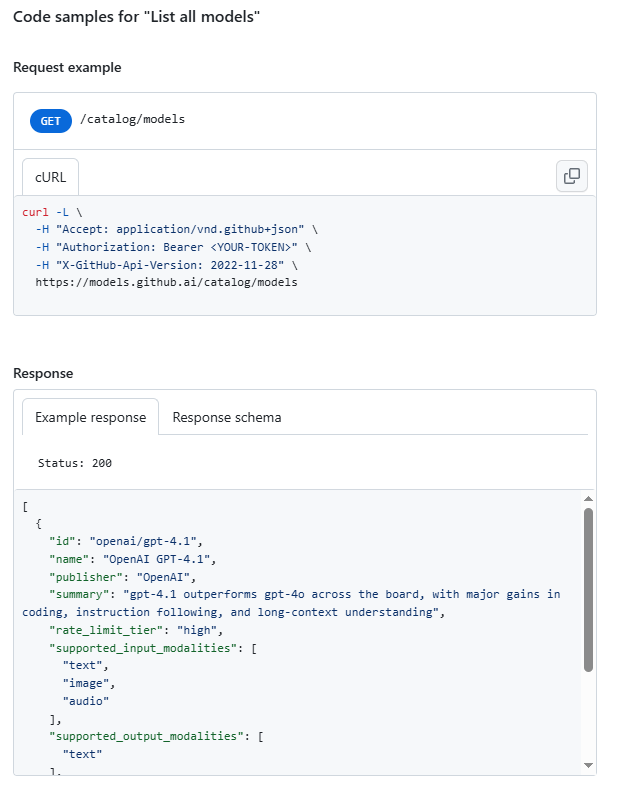Image resolution: width=630 pixels, height=788 pixels.
Task: Select the cURL tab
Action: click(x=50, y=177)
